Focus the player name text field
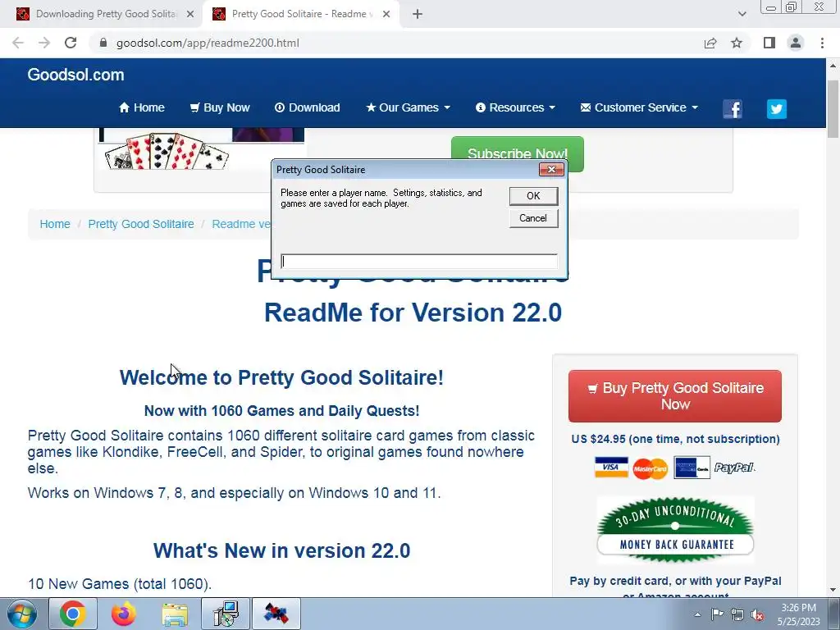Screen dimensions: 840x630 coord(419,262)
